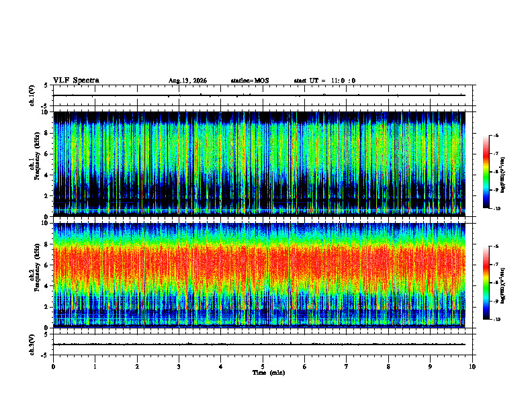Click the 10 kHz tick on ch.2 frequency axis

click(46, 223)
